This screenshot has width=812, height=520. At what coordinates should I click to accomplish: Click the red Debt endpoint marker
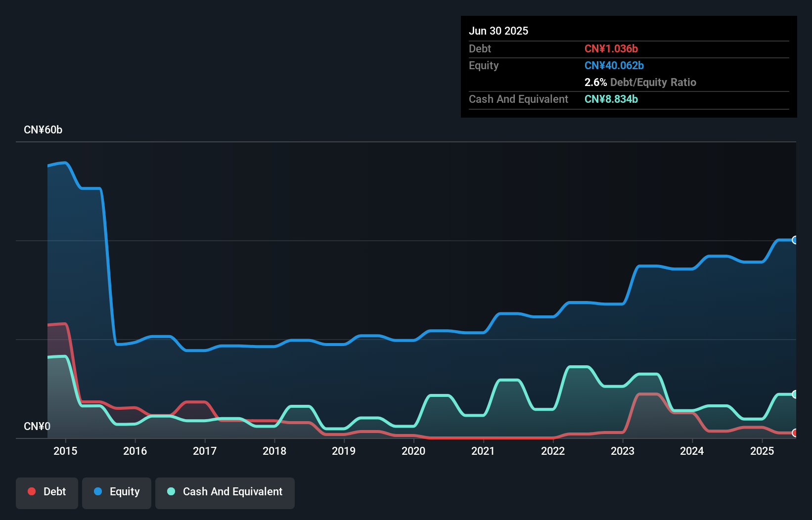[x=795, y=433]
